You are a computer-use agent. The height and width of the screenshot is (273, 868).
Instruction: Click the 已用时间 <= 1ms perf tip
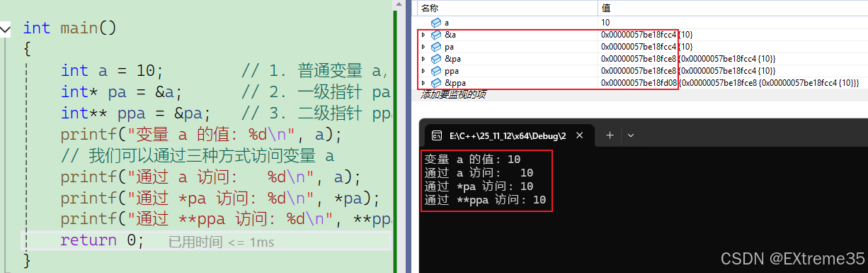click(x=222, y=242)
